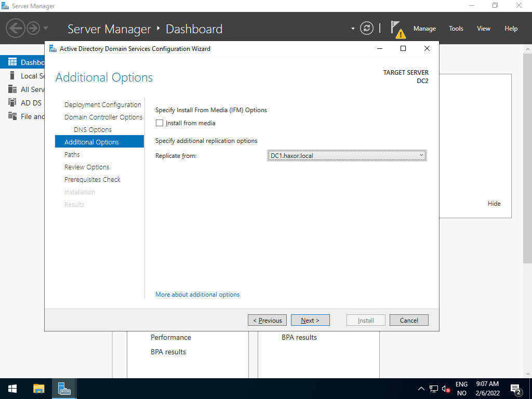Open the navigation history dropdown arrow

pos(46,28)
